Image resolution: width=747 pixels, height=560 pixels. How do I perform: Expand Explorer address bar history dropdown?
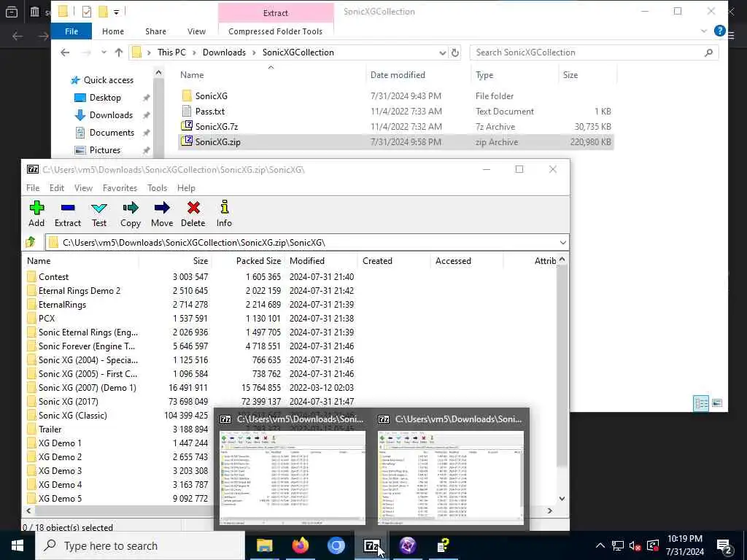click(442, 52)
